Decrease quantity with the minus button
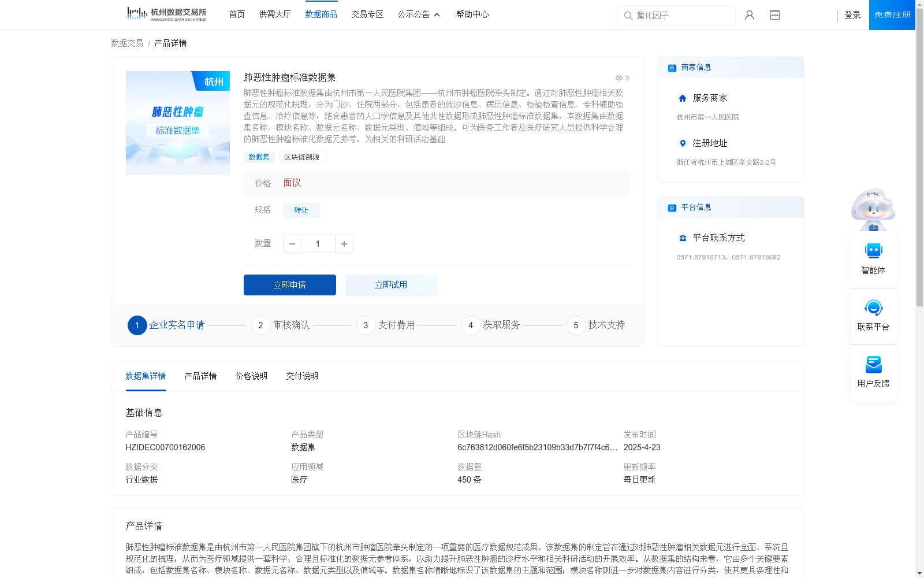 [x=292, y=244]
